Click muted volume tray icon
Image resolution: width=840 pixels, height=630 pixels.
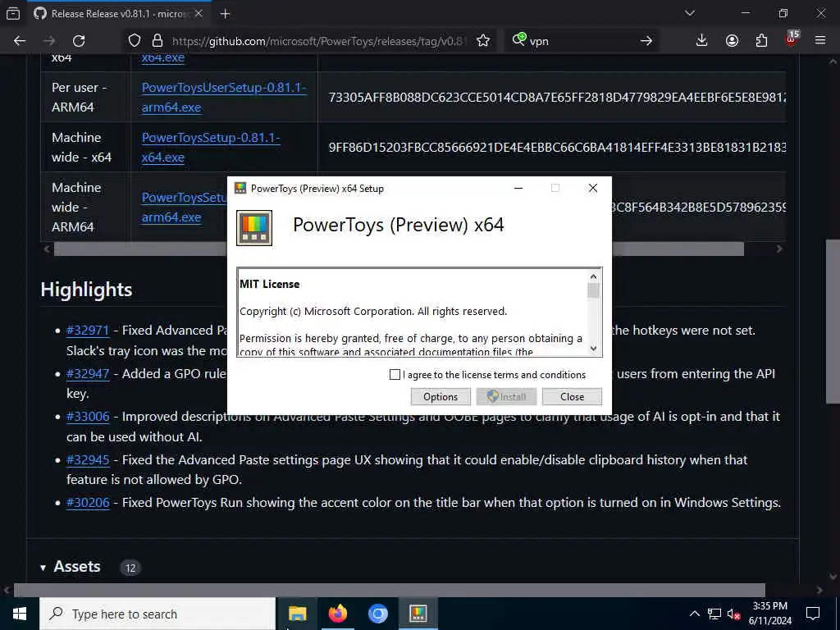[733, 614]
